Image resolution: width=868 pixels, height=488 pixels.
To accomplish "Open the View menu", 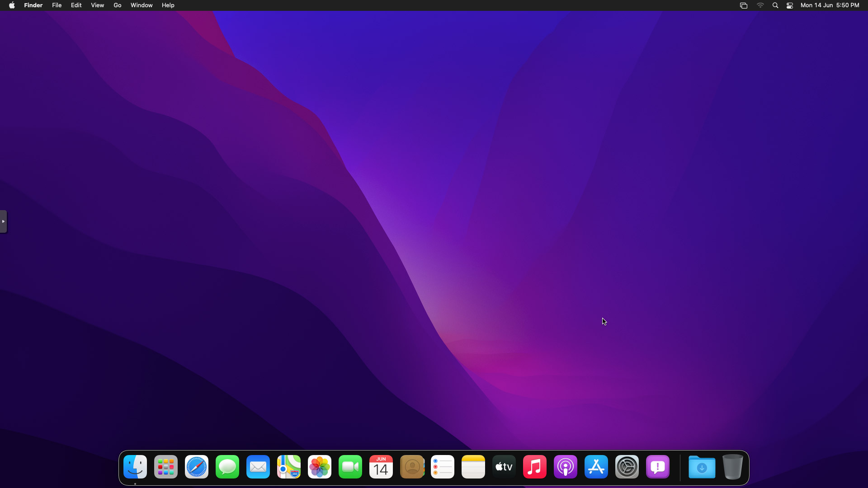I will point(97,5).
